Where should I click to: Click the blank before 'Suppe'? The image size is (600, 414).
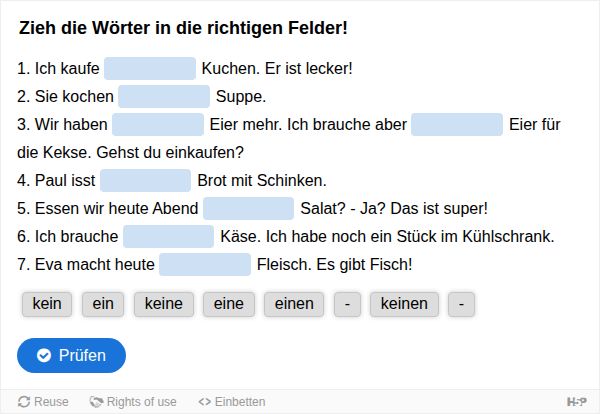[x=164, y=96]
